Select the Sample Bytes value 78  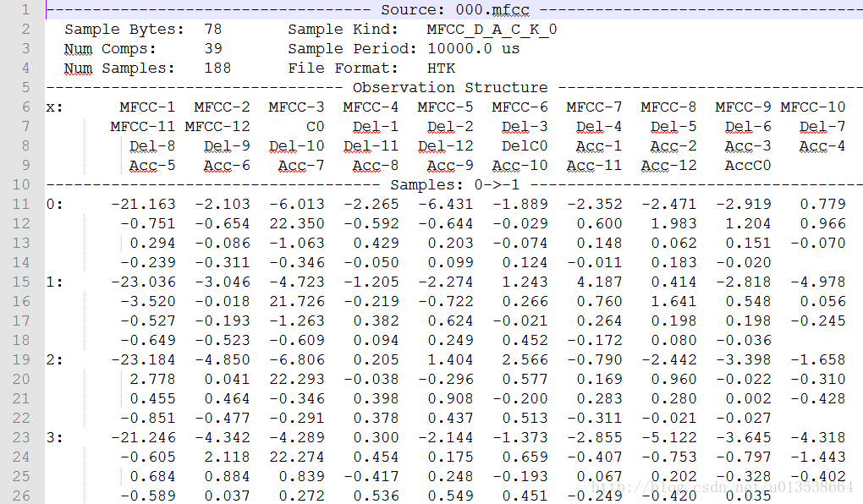213,29
